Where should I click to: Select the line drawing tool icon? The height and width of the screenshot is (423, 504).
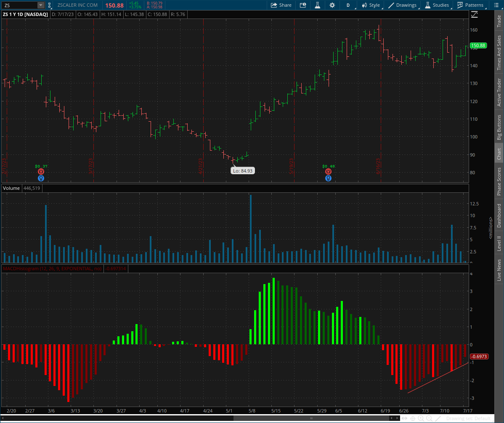438,418
